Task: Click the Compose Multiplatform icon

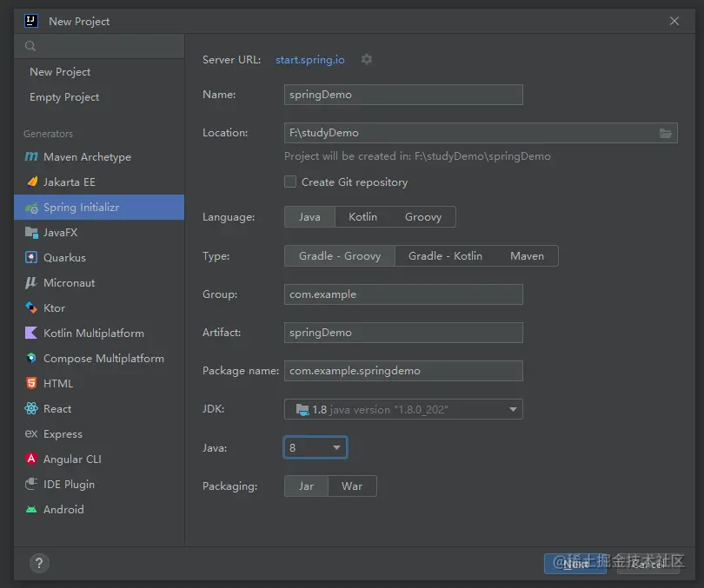Action: (x=31, y=358)
